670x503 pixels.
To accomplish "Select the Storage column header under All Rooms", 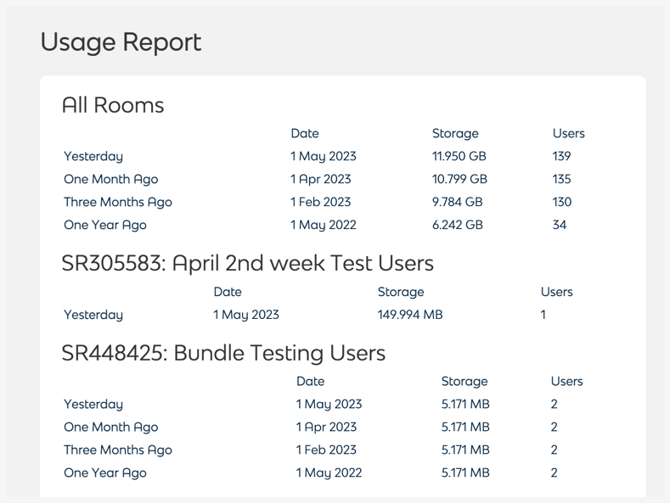I will point(455,134).
